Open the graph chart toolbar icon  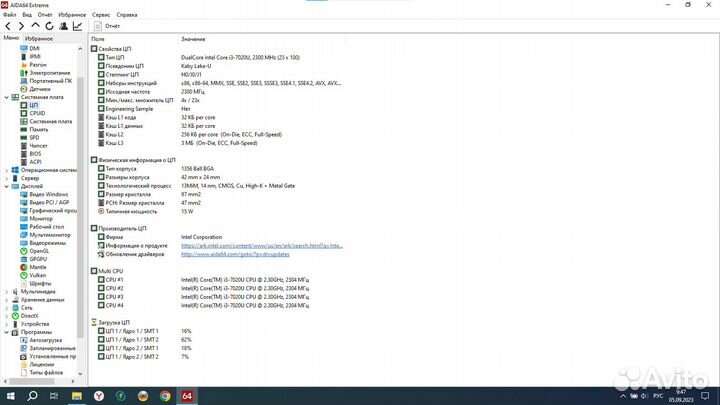(77, 26)
